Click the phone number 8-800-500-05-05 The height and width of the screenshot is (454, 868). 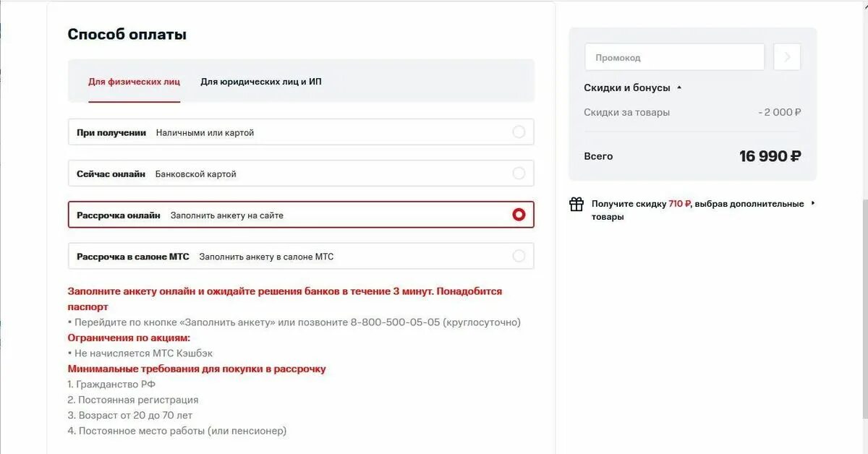[x=395, y=322]
